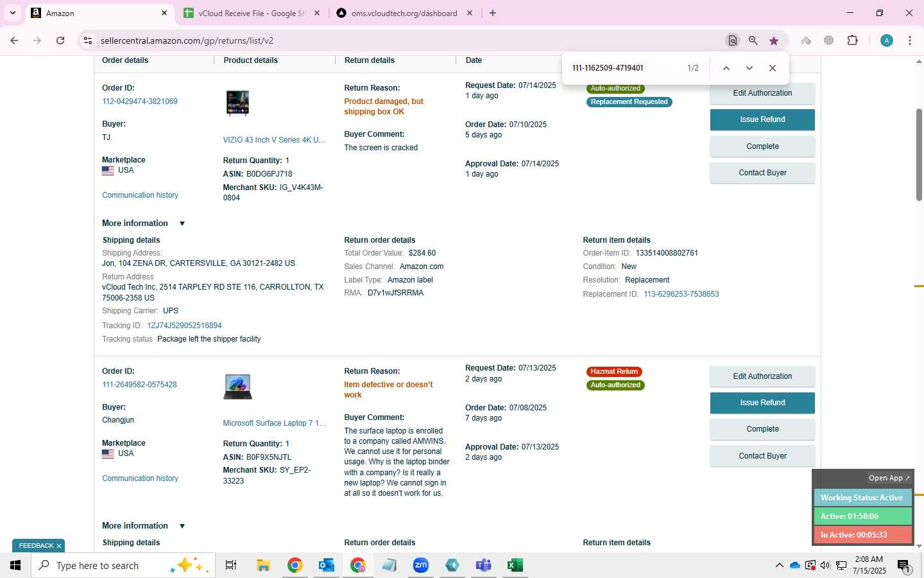924x578 pixels.
Task: Open Zoom from the taskbar
Action: click(421, 565)
